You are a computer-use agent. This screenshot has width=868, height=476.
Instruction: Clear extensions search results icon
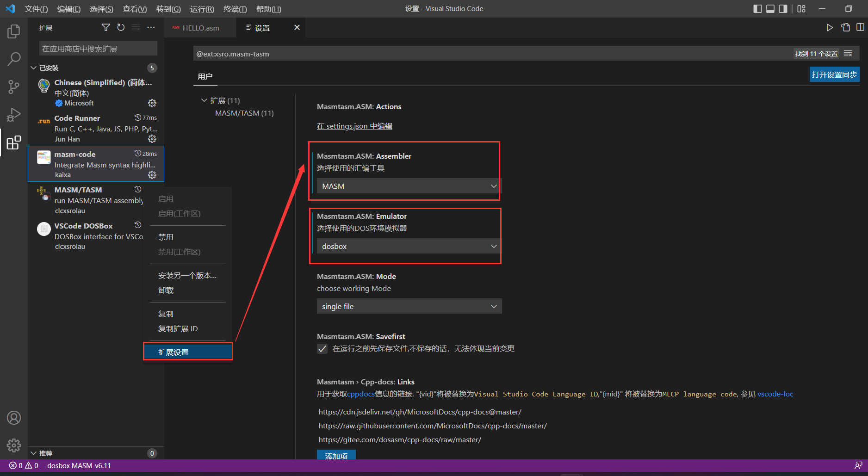(136, 28)
